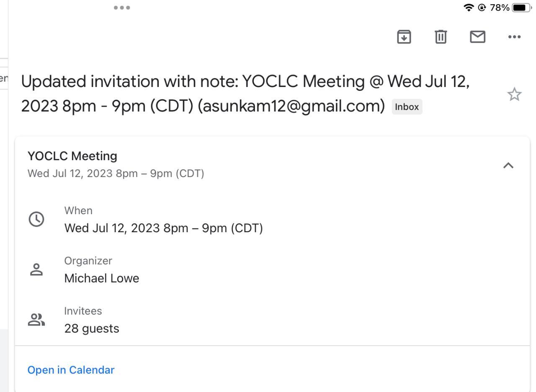Tap the Inbox label tag
This screenshot has height=392, width=536.
[407, 107]
